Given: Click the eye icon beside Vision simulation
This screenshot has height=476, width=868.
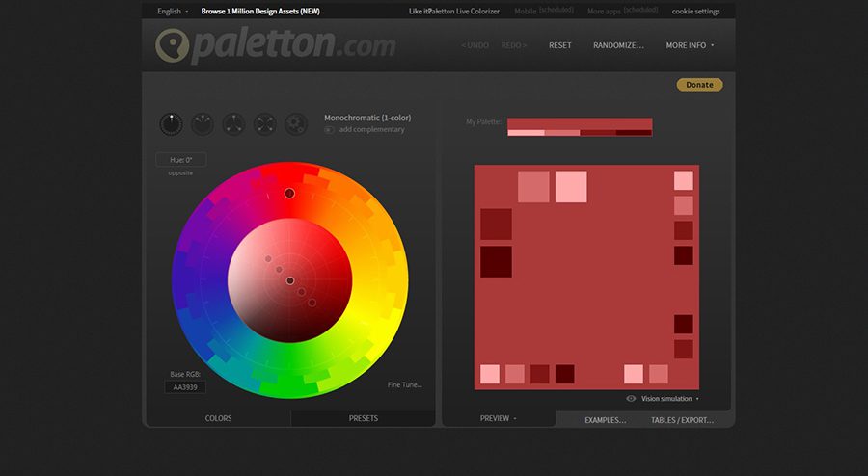Looking at the screenshot, I should coord(631,398).
